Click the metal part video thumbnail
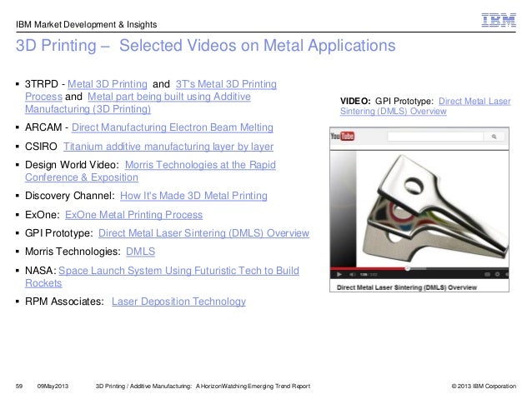 click(419, 209)
